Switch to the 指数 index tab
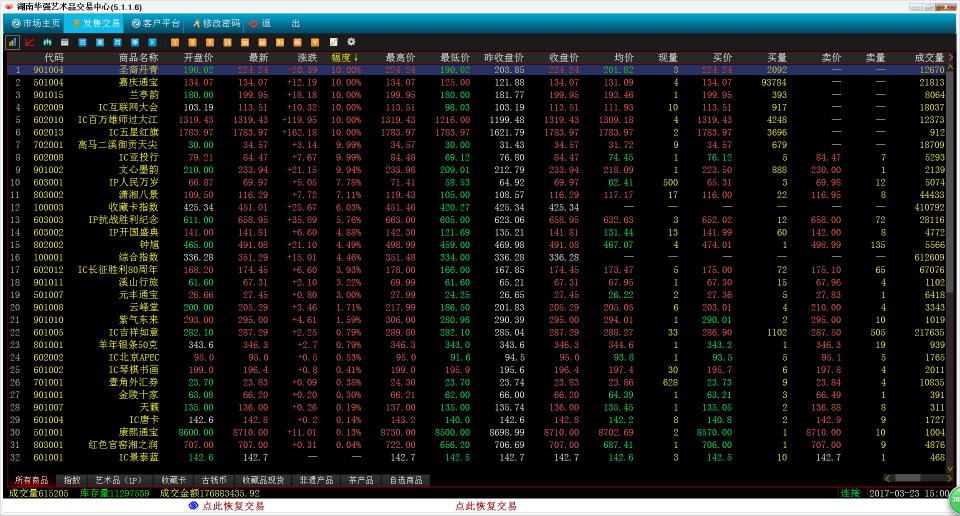The image size is (960, 516). [72, 481]
